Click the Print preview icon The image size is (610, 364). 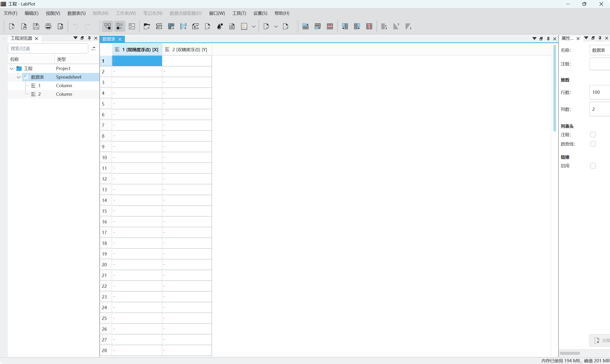pyautogui.click(x=60, y=26)
